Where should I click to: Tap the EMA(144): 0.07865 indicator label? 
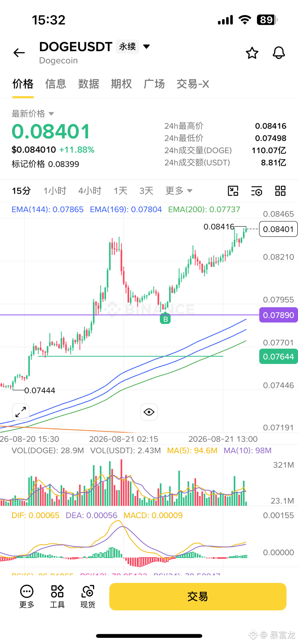click(48, 210)
